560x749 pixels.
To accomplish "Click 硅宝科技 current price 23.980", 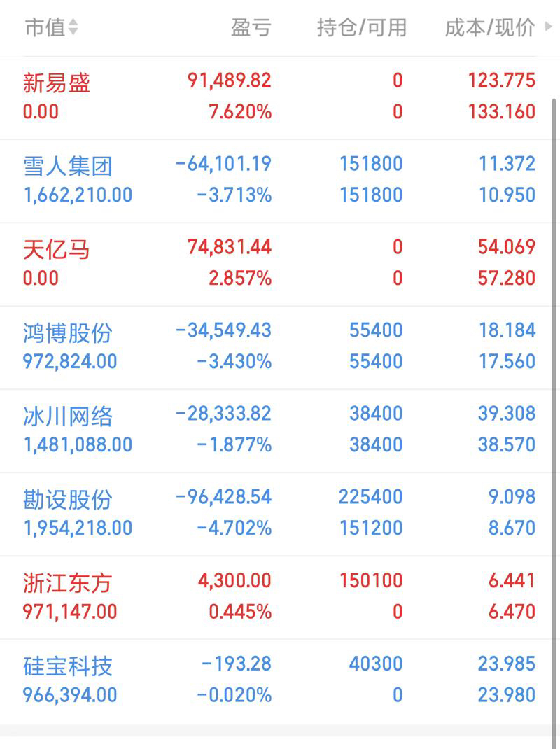I will pos(507,694).
